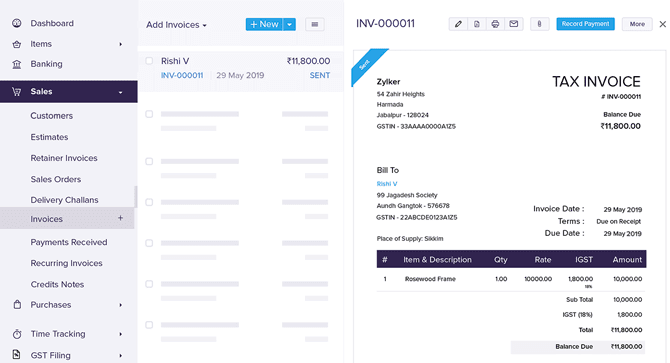This screenshot has width=670, height=363.
Task: Go to Estimates under Sales
Action: click(x=49, y=137)
